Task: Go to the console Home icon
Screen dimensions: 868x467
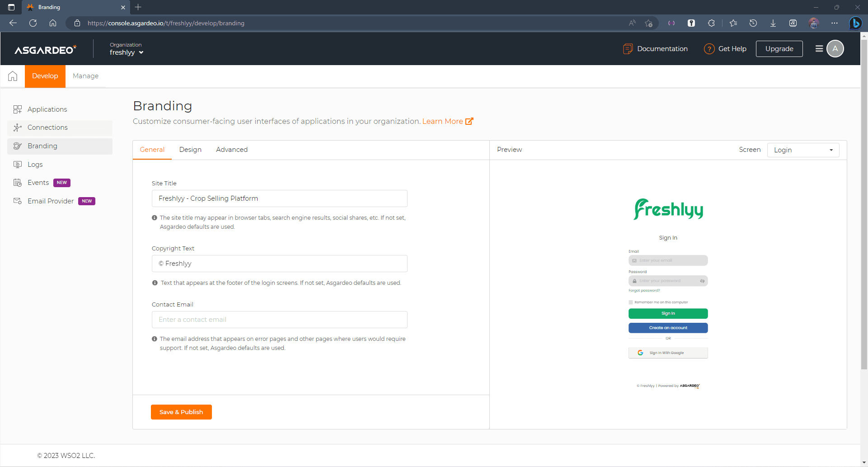Action: (x=13, y=76)
